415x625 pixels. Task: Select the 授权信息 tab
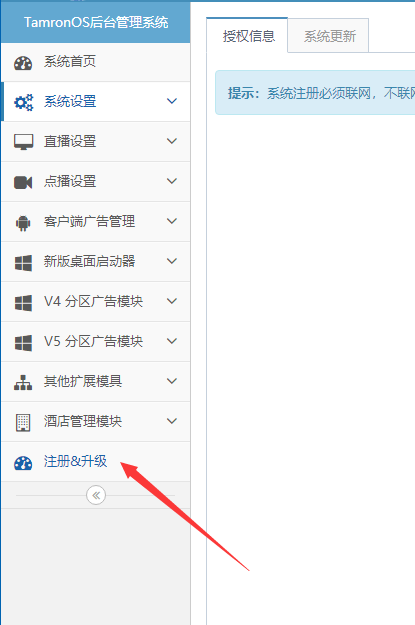(x=249, y=36)
